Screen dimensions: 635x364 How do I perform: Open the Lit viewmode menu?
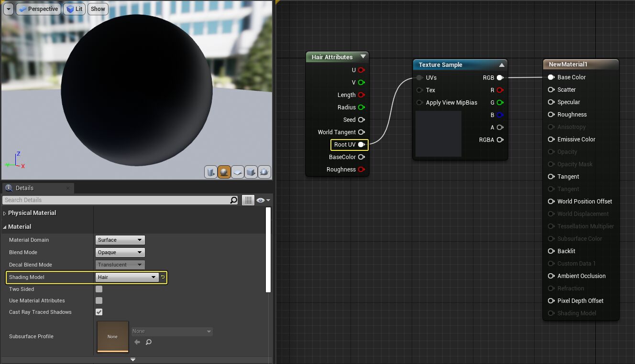pyautogui.click(x=74, y=9)
